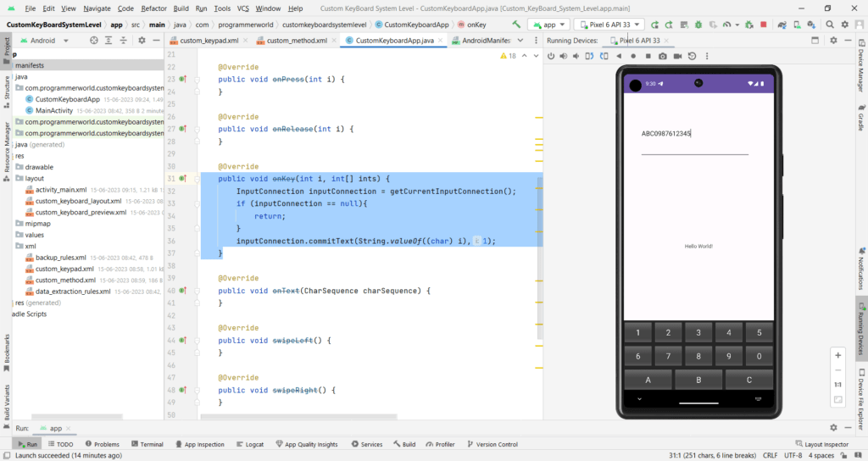Click the emulator volume down icon
The height and width of the screenshot is (461, 868).
(x=576, y=56)
